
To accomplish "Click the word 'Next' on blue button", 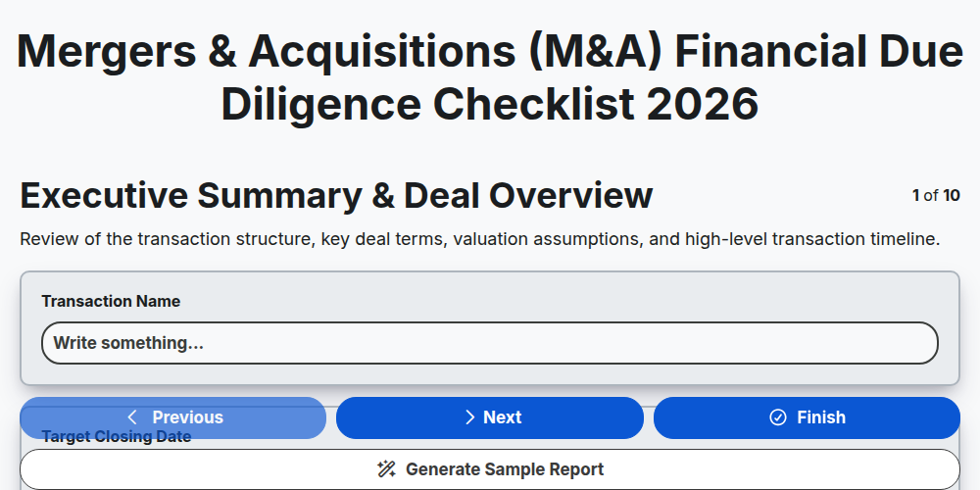I will [503, 417].
